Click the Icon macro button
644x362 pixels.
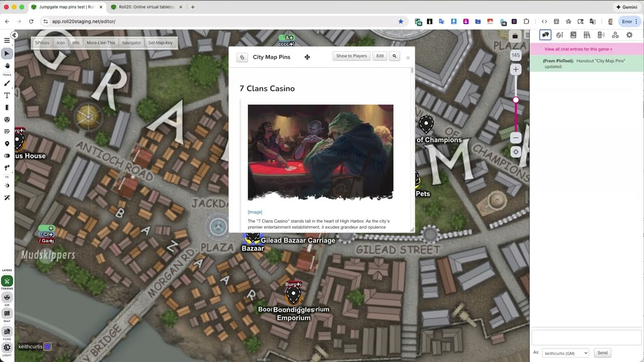tap(60, 43)
